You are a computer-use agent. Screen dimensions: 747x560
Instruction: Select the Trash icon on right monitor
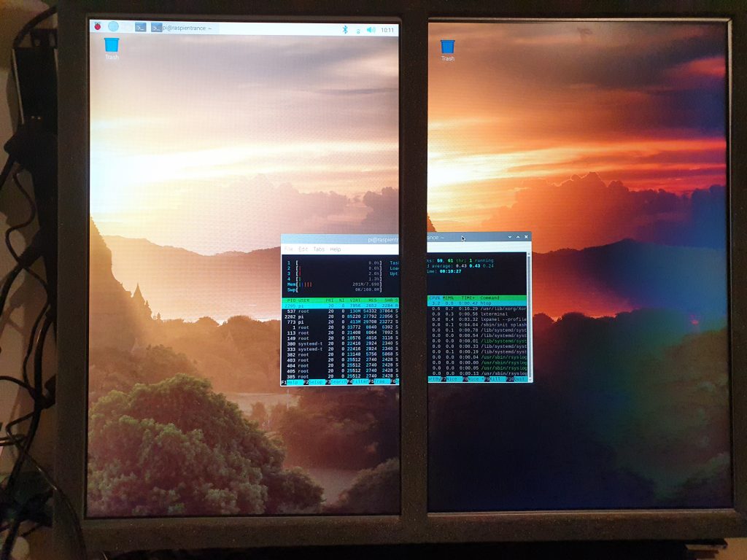point(447,50)
